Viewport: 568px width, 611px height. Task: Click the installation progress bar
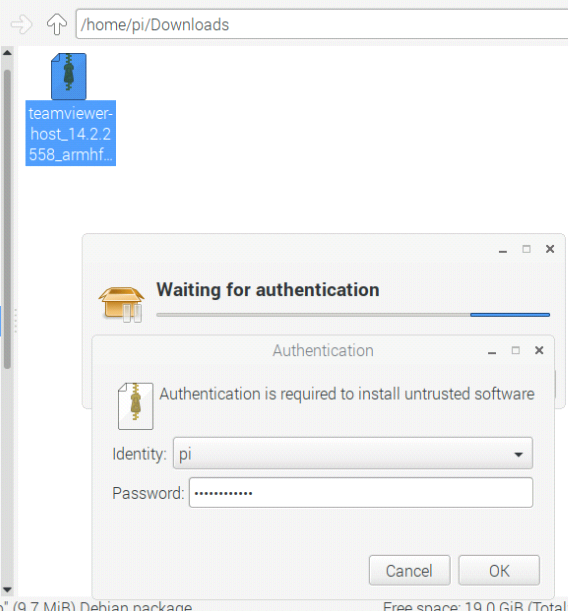[353, 314]
